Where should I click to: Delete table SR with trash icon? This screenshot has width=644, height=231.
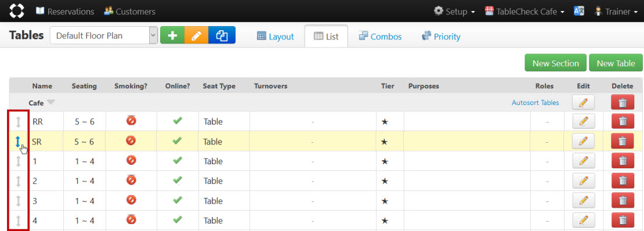click(x=623, y=142)
